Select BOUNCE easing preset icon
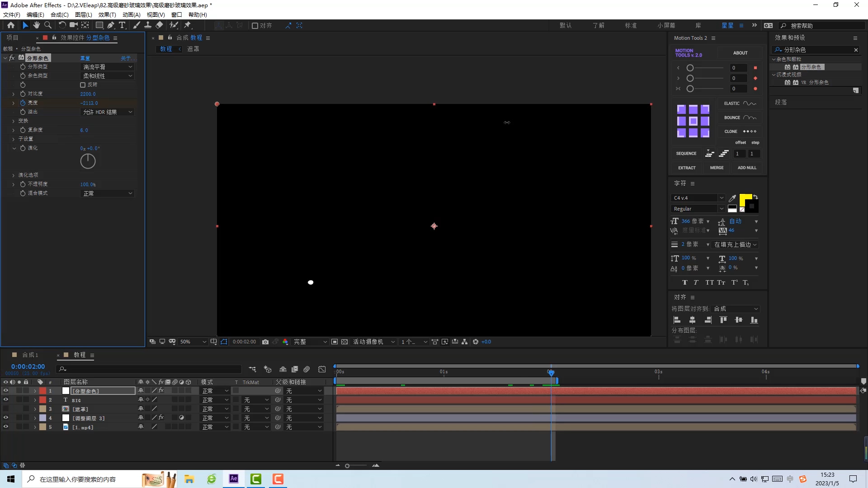868x488 pixels. 750,117
